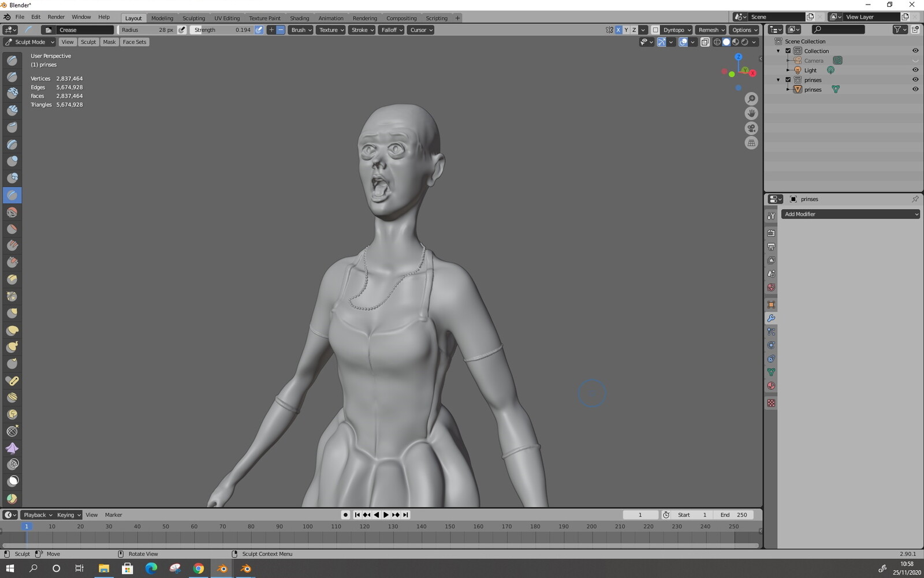Click the outliner search field
The height and width of the screenshot is (578, 924).
click(x=837, y=29)
